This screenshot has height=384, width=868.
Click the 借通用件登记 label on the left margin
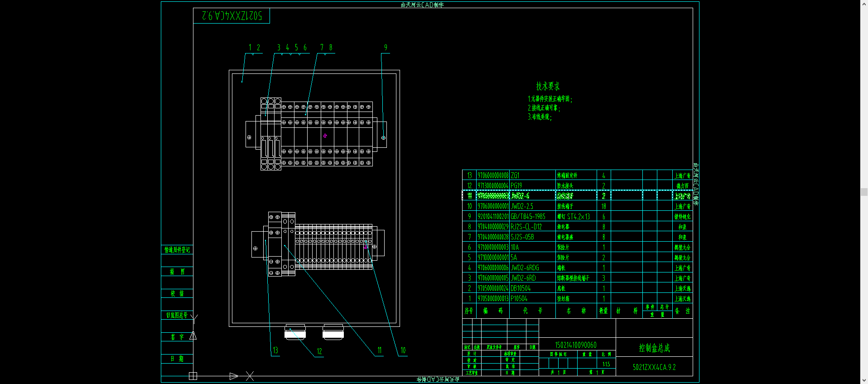point(177,250)
